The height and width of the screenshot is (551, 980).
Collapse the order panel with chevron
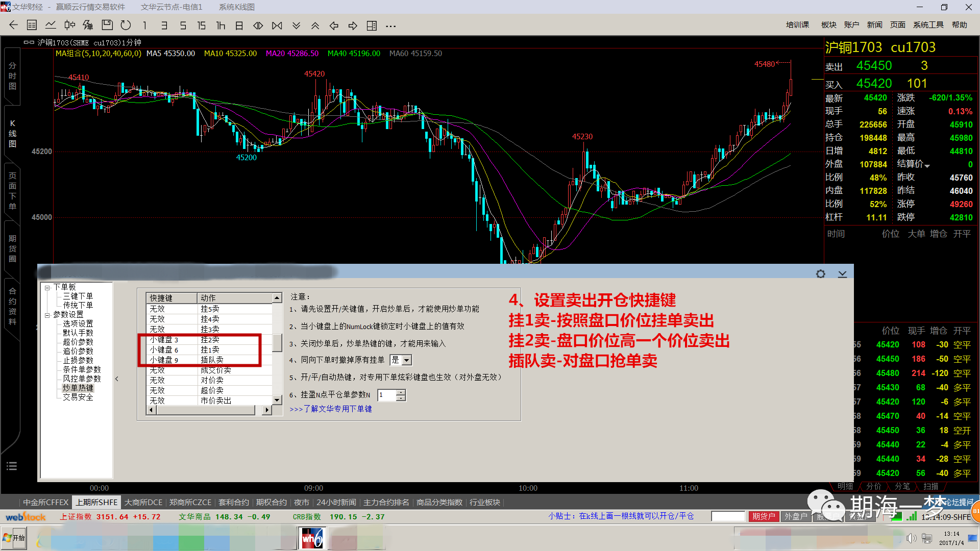[842, 274]
